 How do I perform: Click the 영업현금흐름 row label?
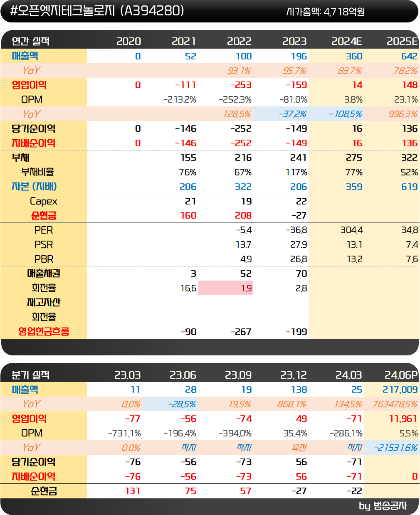pyautogui.click(x=44, y=331)
